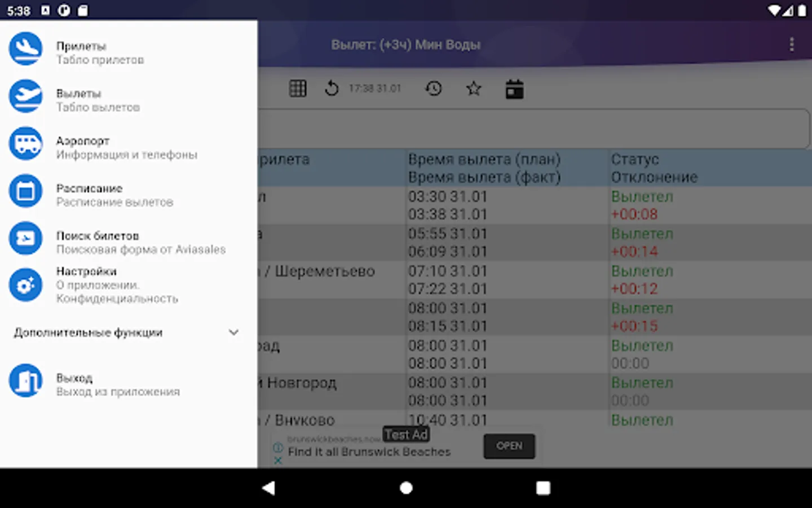Open Настройки menu entry
Image resolution: width=812 pixels, height=508 pixels.
click(129, 285)
